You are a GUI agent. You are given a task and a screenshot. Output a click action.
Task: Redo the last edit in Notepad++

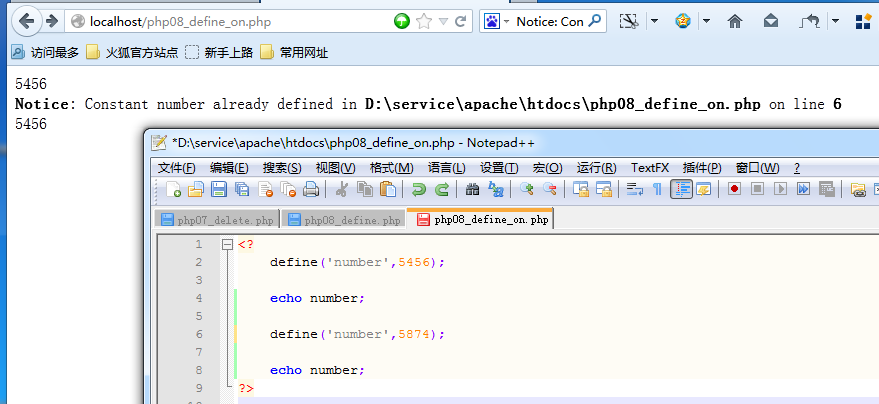(x=442, y=189)
